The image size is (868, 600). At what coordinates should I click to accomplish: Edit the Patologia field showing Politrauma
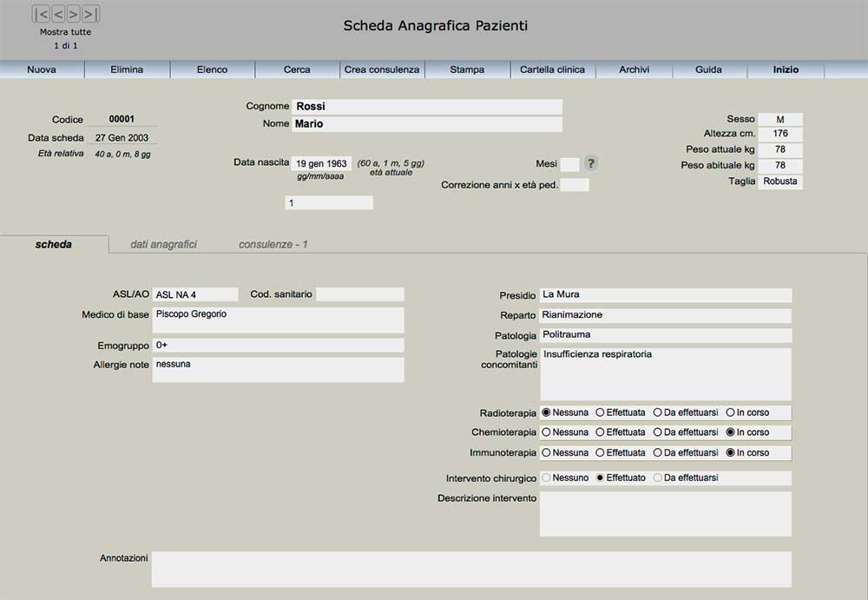pyautogui.click(x=666, y=335)
